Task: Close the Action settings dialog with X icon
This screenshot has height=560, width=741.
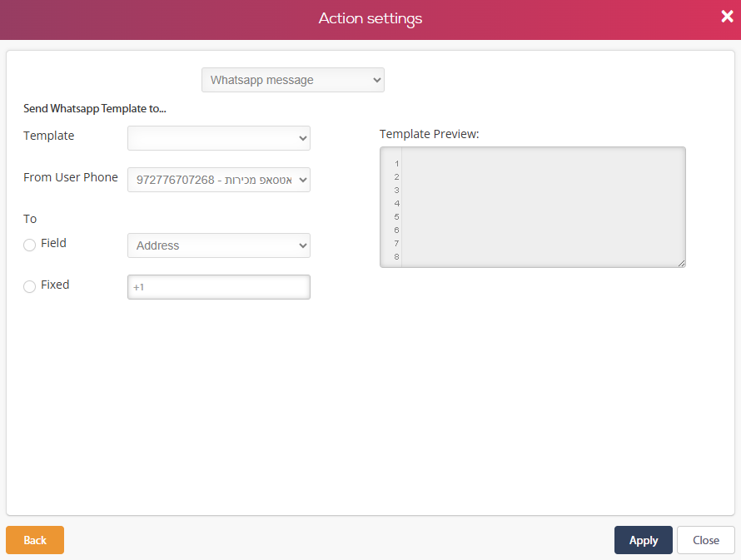Action: coord(726,17)
